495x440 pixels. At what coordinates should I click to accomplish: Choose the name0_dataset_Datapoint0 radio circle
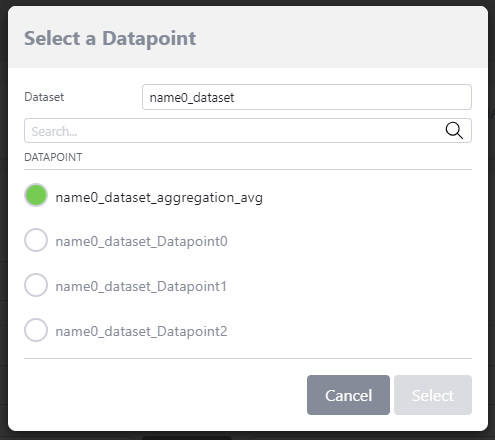[36, 240]
